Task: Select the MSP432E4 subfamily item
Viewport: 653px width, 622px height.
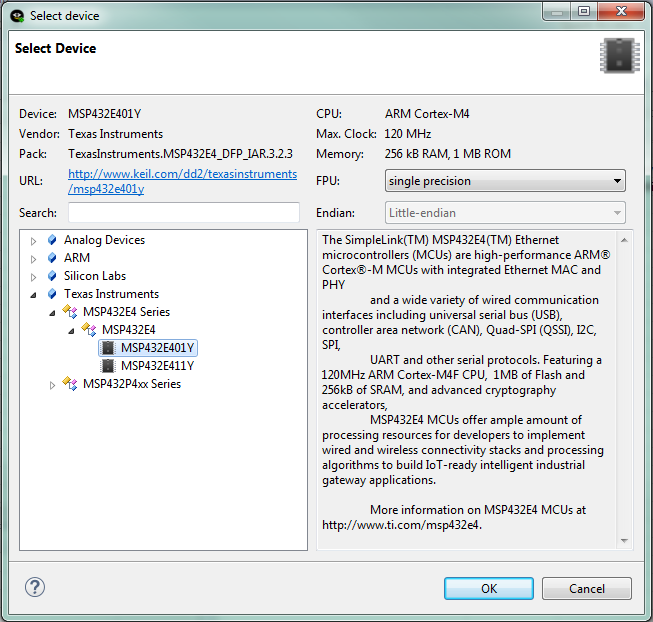Action: (x=128, y=330)
